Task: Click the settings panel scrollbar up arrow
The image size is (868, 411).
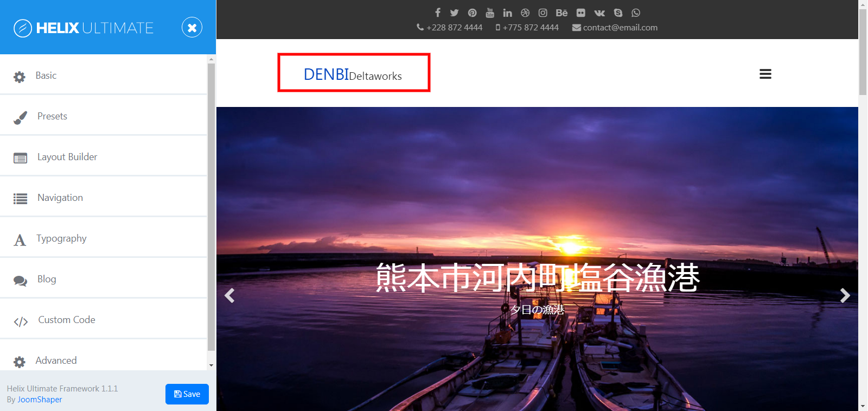Action: tap(211, 59)
